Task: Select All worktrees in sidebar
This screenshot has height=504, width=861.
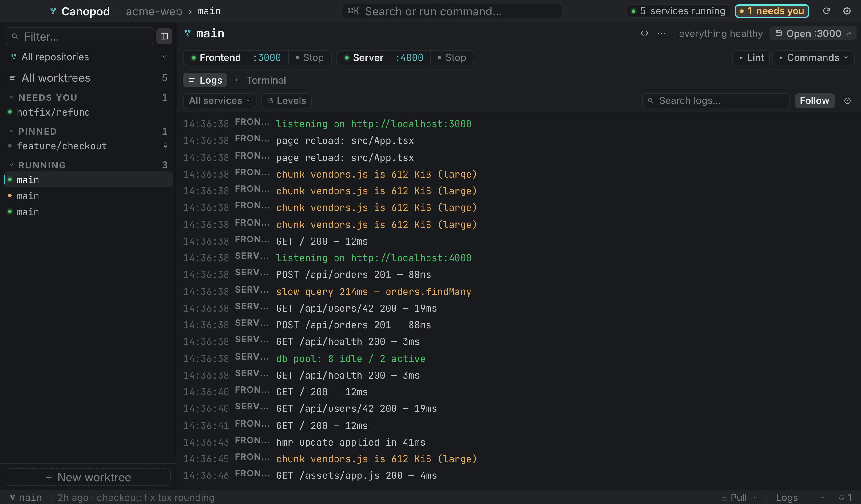Action: pos(89,78)
